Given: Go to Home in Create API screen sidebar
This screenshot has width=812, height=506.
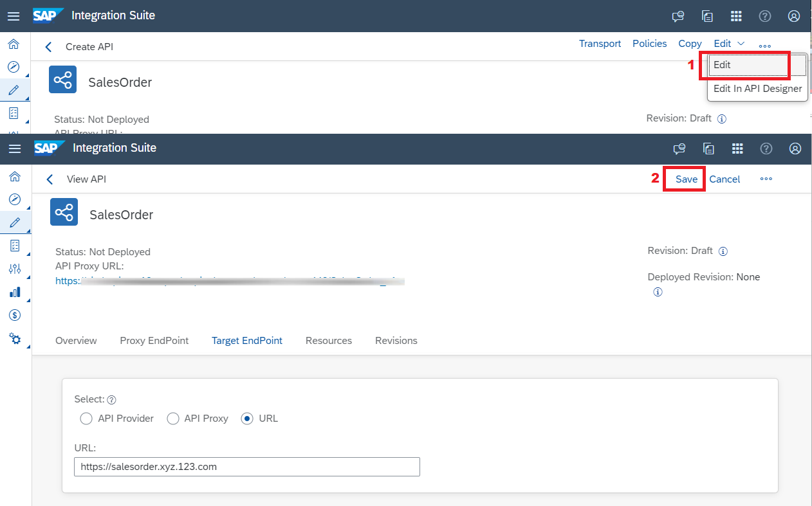Looking at the screenshot, I should 14,44.
